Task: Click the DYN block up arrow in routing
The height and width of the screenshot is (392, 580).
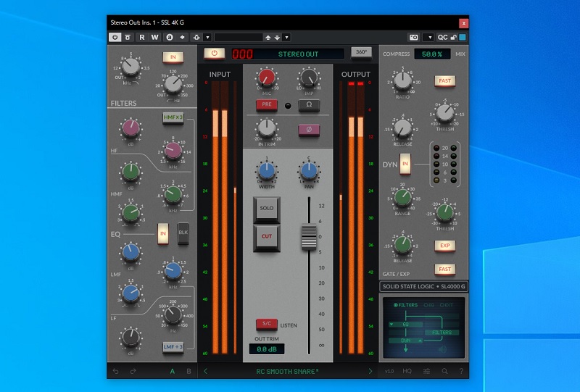Action: pos(420,341)
